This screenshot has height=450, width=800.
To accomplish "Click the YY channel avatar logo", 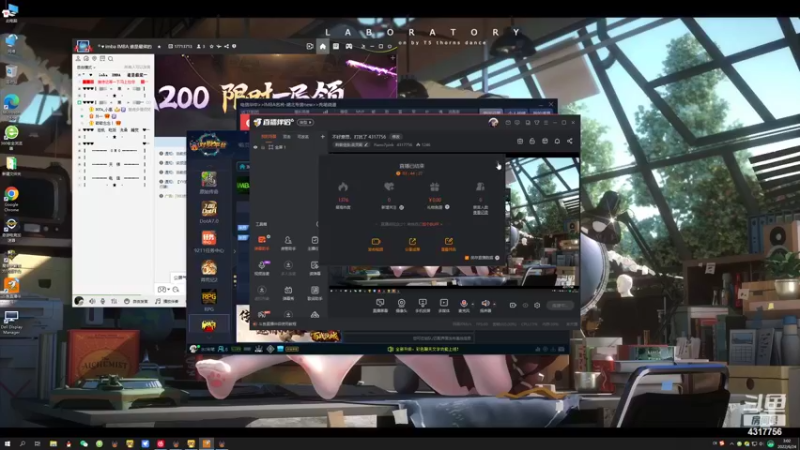I will (x=83, y=46).
